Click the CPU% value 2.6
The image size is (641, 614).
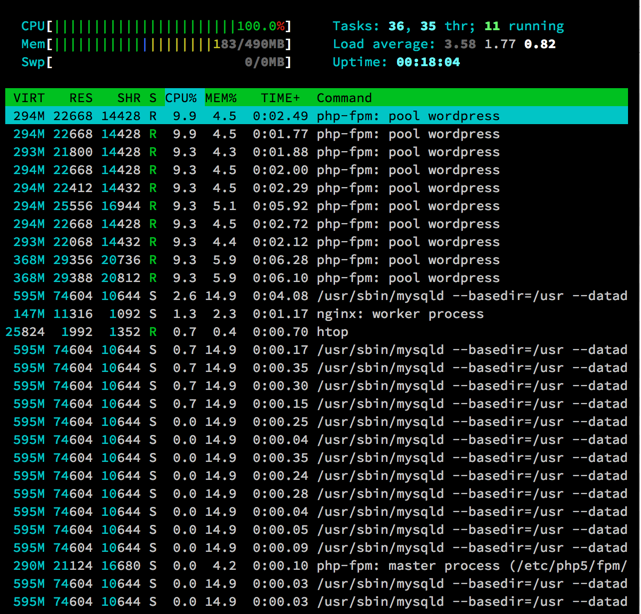[184, 296]
